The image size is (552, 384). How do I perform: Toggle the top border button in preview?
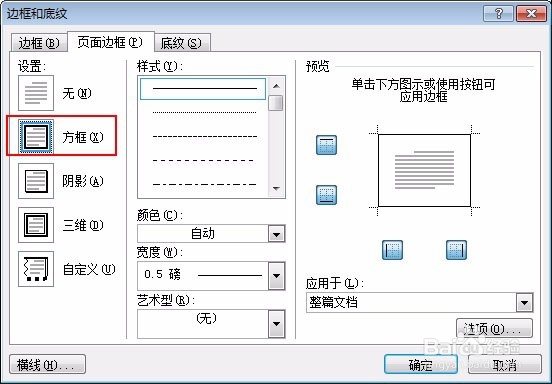[x=326, y=145]
